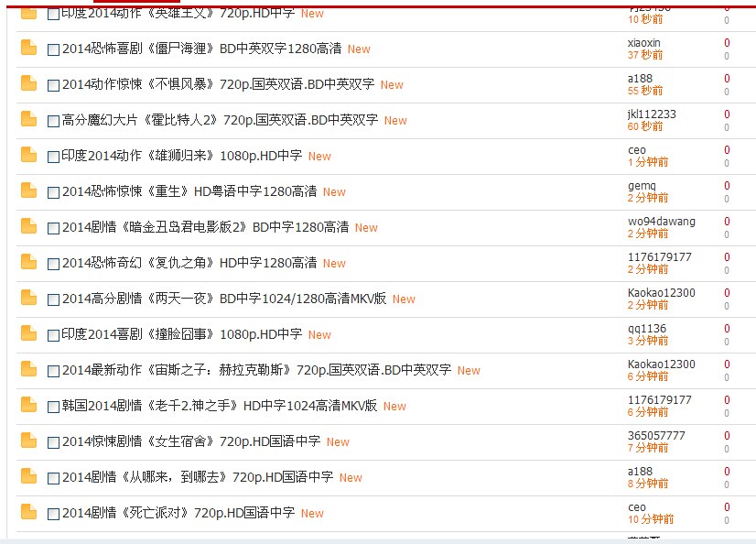Click the folder icon beside 《雄狮归来》

tap(28, 156)
